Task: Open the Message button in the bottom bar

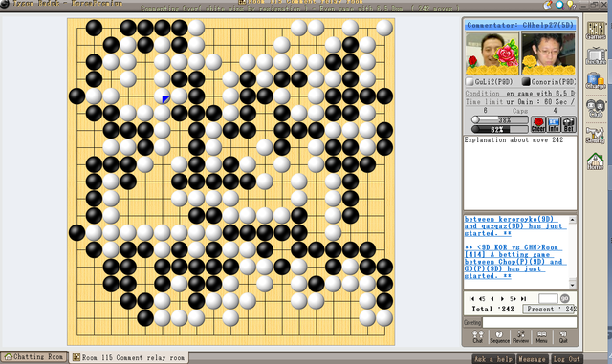Action: pos(532,359)
